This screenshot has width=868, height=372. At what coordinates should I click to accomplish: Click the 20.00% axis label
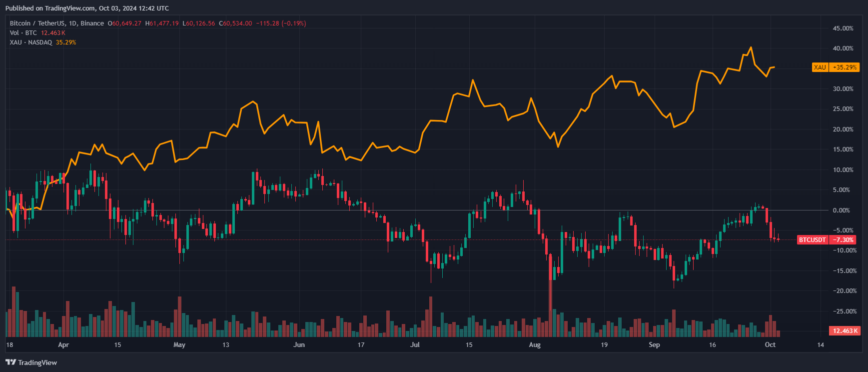(x=843, y=129)
